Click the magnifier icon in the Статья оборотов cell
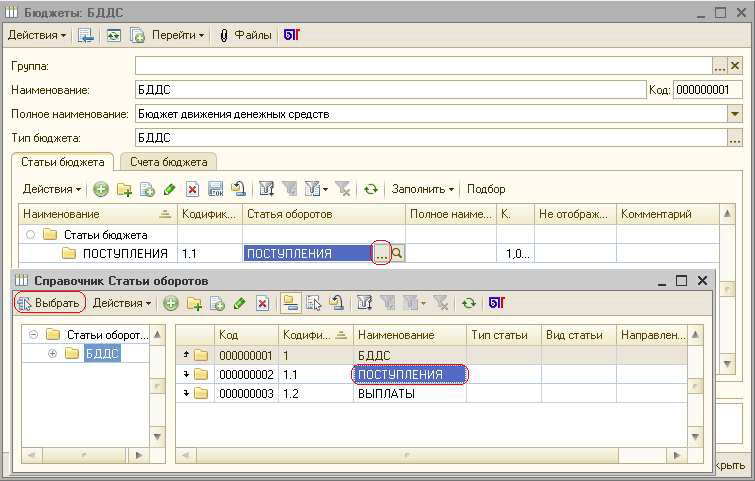Screen dimensions: 755x481 pos(397,254)
